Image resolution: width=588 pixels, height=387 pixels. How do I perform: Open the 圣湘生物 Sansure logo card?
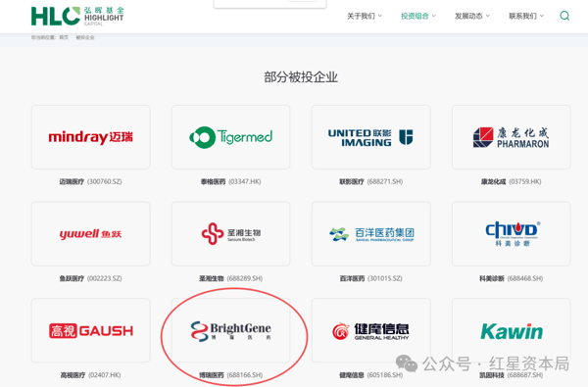(x=230, y=233)
